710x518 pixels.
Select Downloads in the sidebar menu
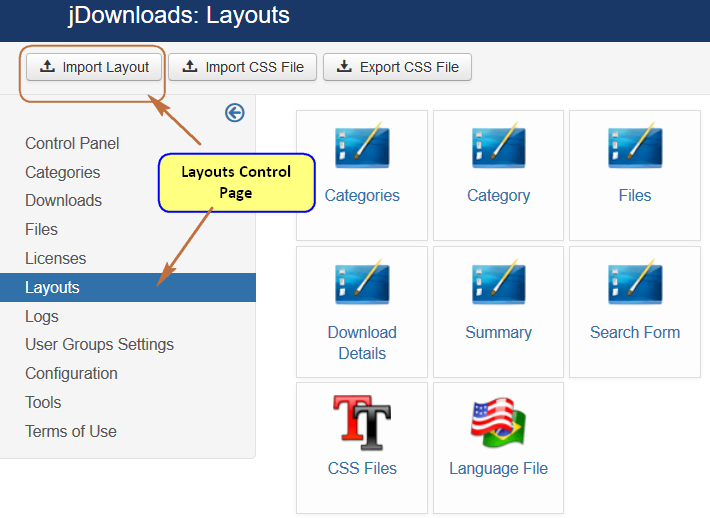[x=63, y=201]
